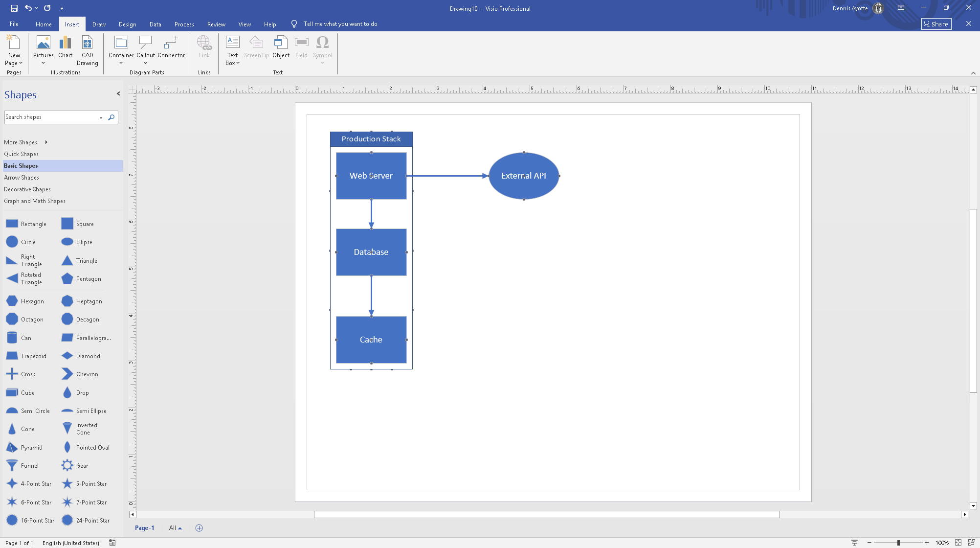Viewport: 980px width, 548px height.
Task: Open the Data tab
Action: 156,24
